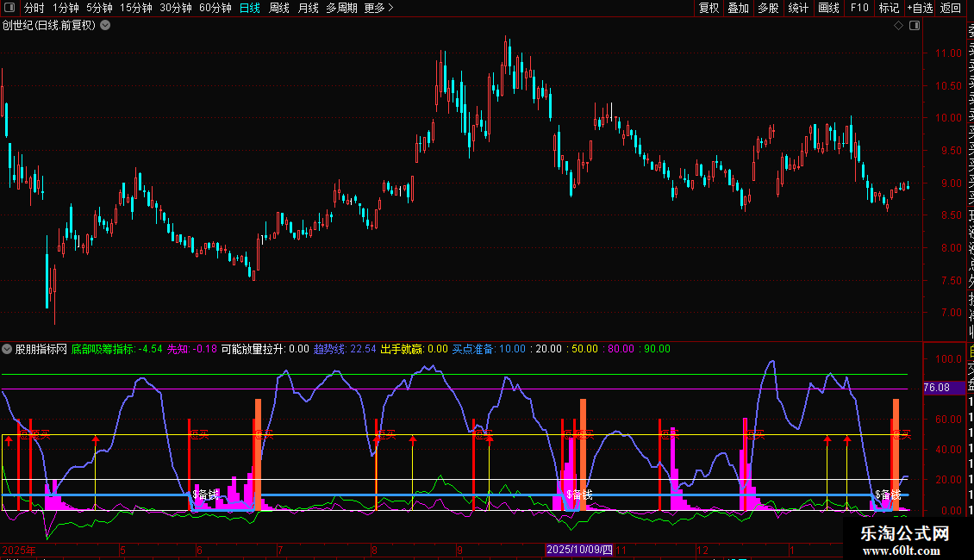Switch to the 分时 intraday view
The image size is (974, 560).
(x=34, y=8)
